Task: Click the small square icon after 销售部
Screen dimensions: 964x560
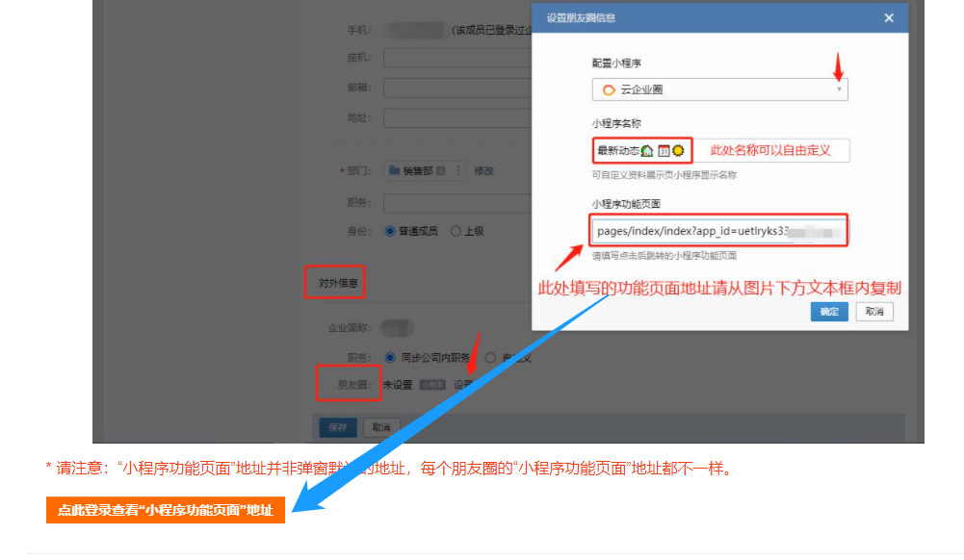Action: tap(440, 170)
